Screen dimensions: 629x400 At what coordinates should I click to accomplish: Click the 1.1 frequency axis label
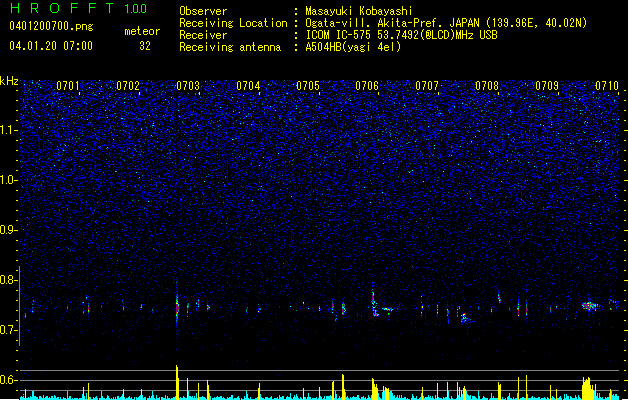coord(9,130)
